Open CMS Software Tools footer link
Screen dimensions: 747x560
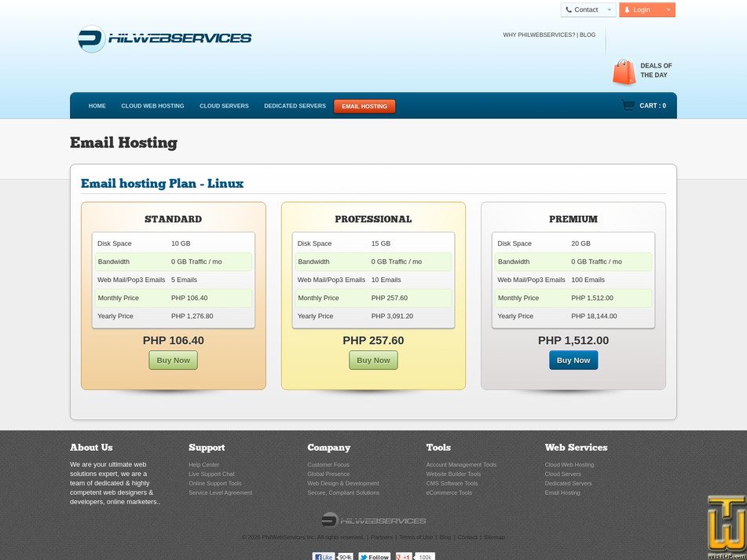click(x=452, y=483)
